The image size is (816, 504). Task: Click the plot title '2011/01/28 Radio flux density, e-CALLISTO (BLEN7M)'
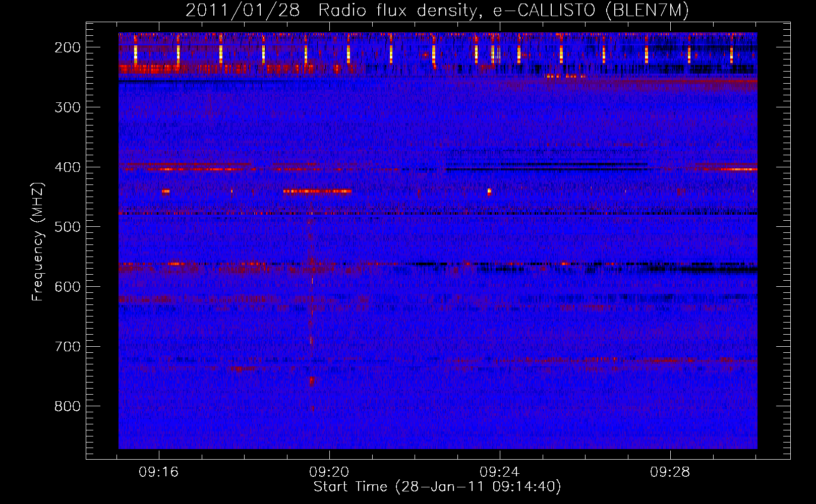437,11
